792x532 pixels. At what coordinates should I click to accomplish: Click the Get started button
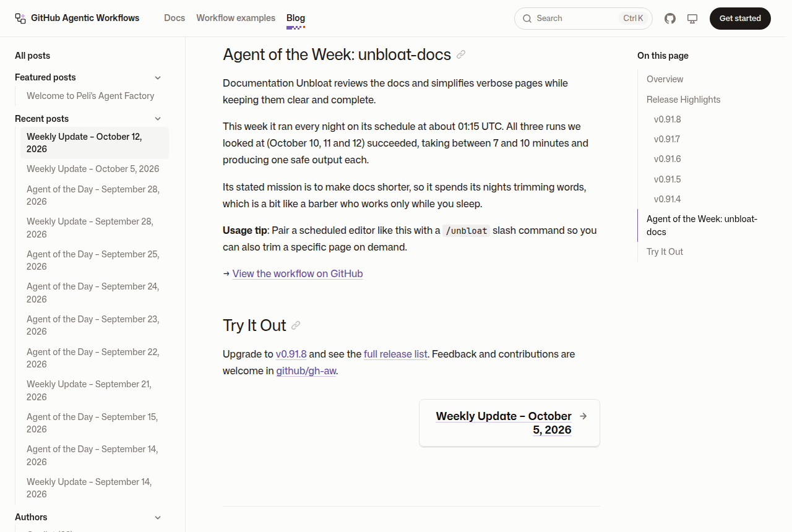point(740,19)
